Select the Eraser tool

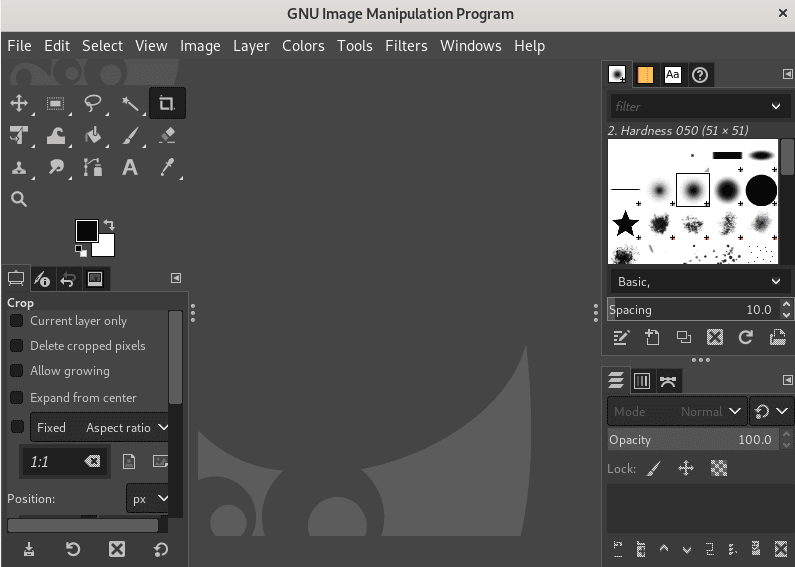pos(167,135)
